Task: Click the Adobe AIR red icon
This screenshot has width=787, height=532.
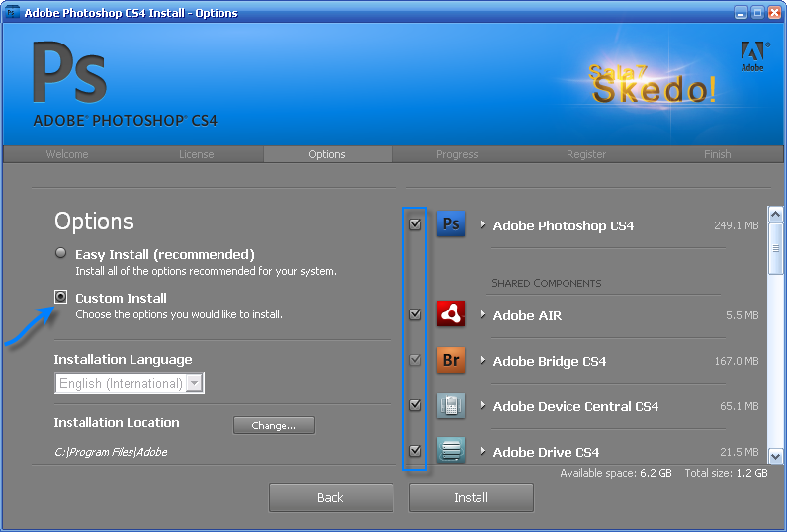Action: pos(451,313)
